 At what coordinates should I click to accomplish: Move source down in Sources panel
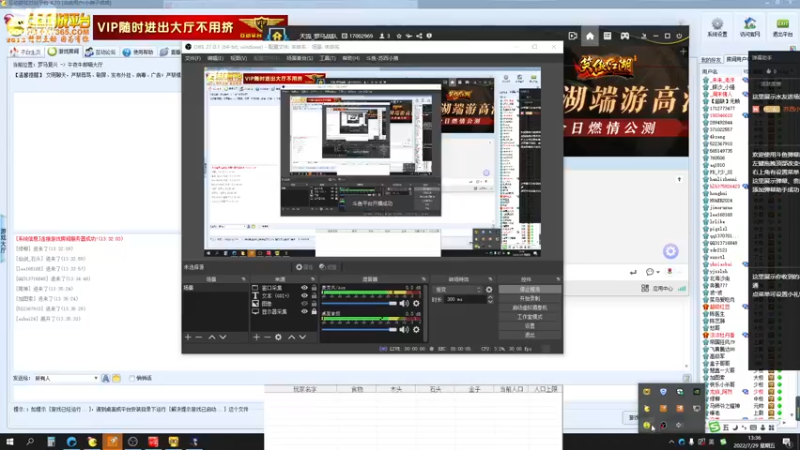303,337
